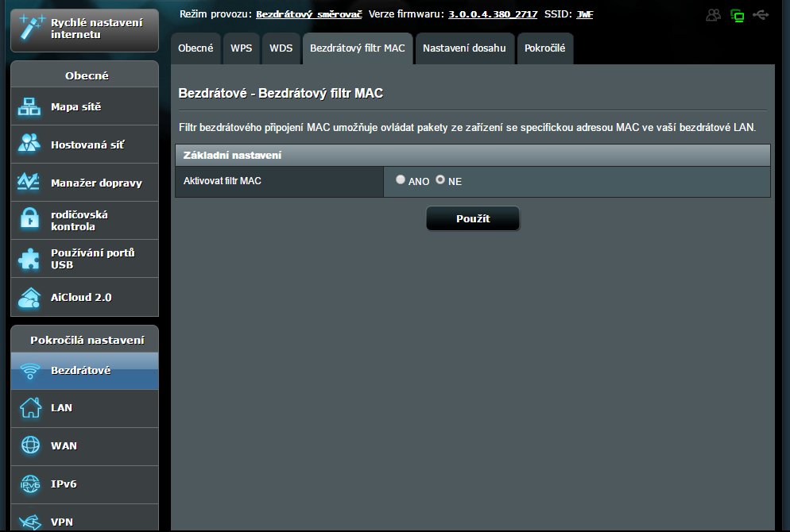The image size is (790, 532).
Task: Click the USB status icon in header
Action: click(761, 15)
